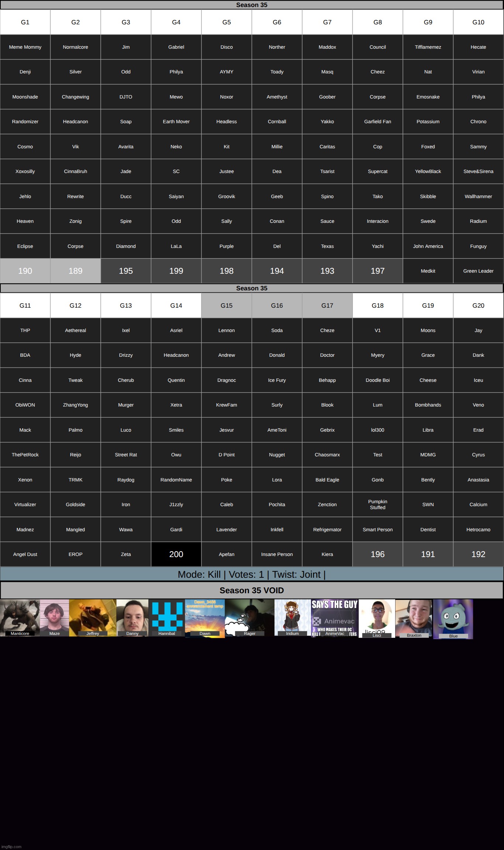Click the Rager avatar with cloud
Viewport: 504px width, 850px height.
tap(249, 617)
